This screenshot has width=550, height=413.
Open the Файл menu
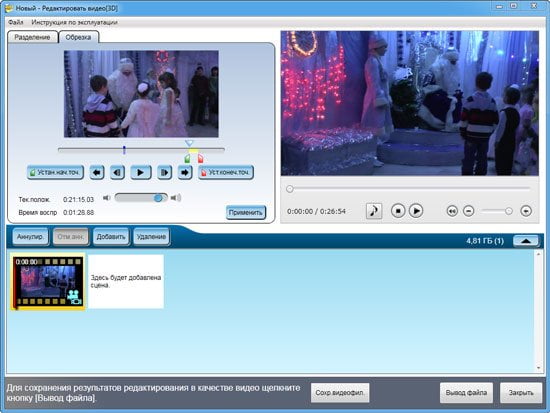coord(16,22)
